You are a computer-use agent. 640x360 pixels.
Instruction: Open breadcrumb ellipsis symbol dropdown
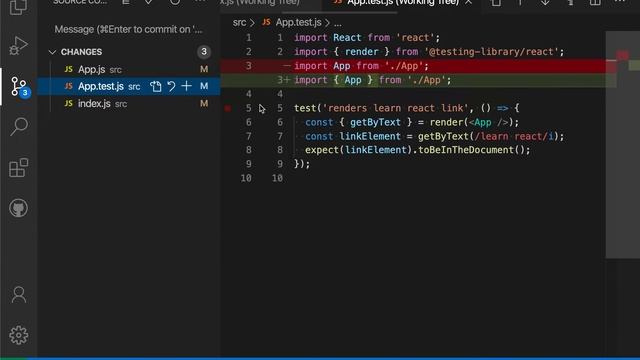point(338,22)
